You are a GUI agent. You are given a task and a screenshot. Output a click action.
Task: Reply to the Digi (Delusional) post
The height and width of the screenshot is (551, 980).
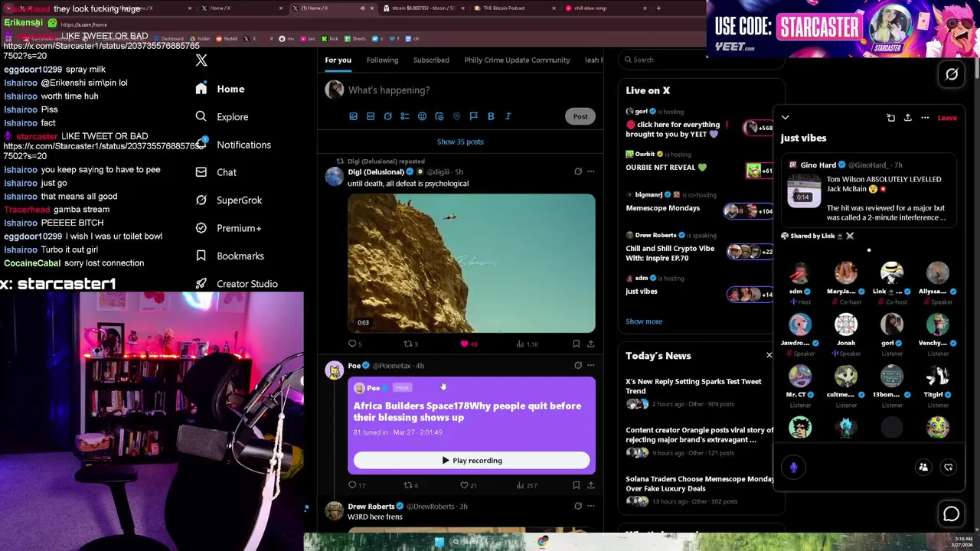pyautogui.click(x=355, y=344)
